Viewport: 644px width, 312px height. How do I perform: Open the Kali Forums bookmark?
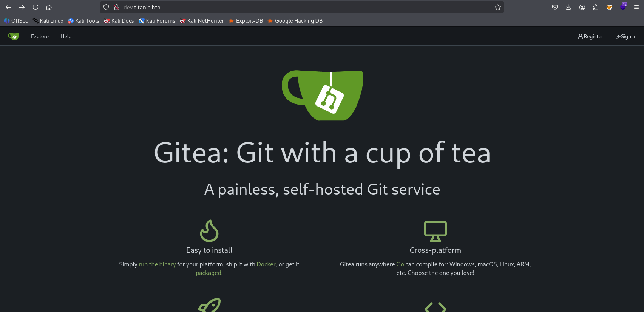pyautogui.click(x=157, y=21)
